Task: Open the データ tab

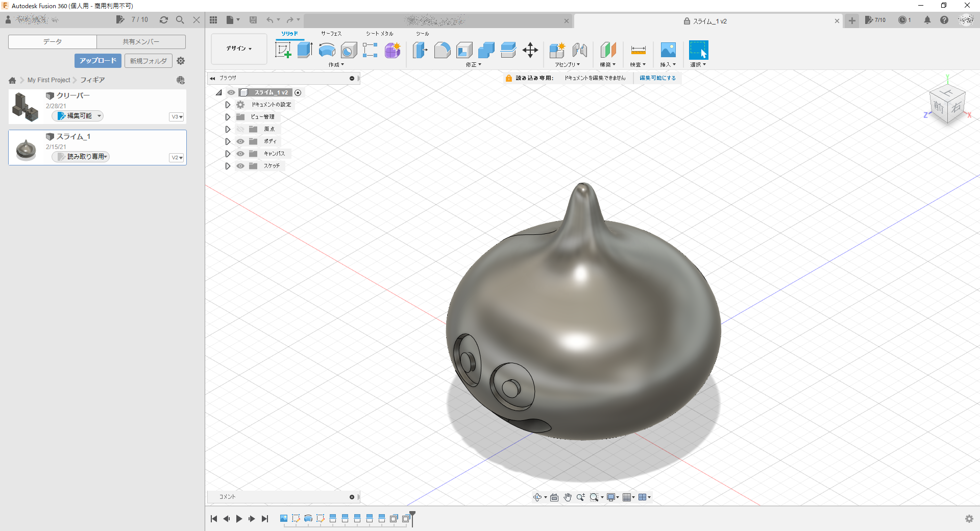Action: pos(53,42)
